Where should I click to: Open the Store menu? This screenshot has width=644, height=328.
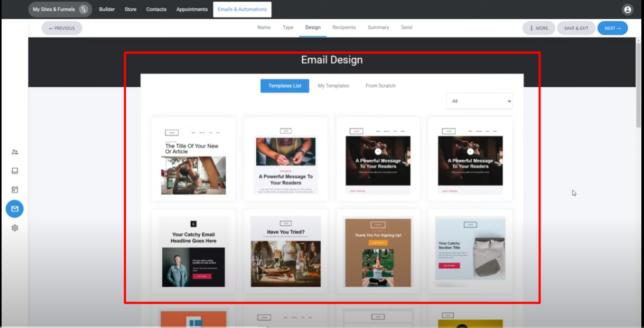pyautogui.click(x=130, y=10)
